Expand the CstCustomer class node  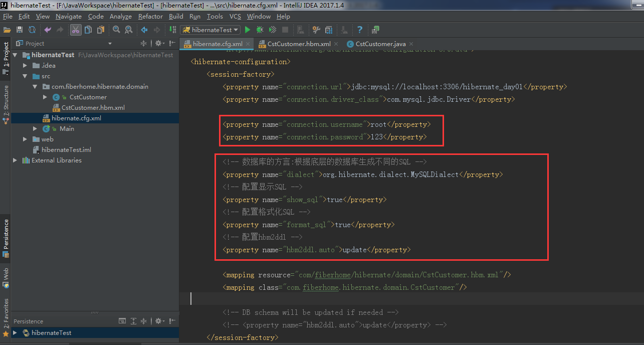45,97
